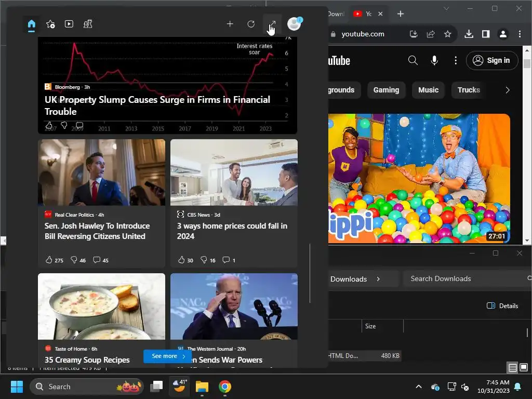Toggle the Explorer Details pane
This screenshot has height=399, width=532.
coord(502,305)
